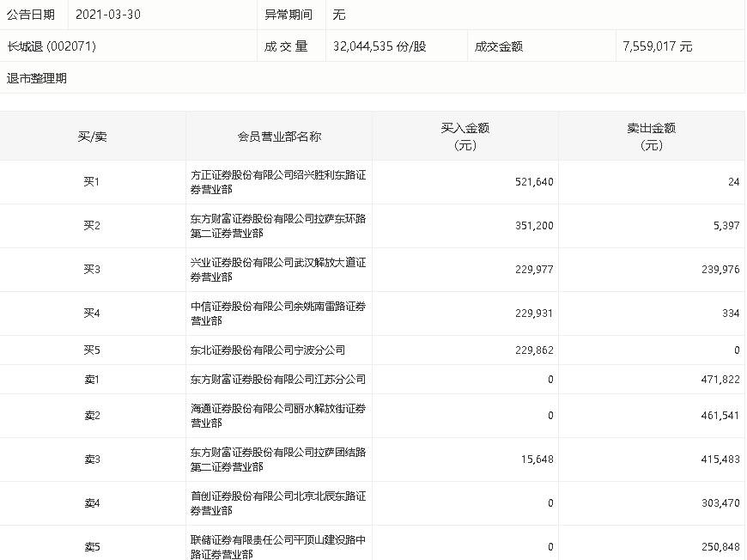Screen dimensions: 747x560
Task: Select the 买3 row label
Action: pyautogui.click(x=92, y=270)
